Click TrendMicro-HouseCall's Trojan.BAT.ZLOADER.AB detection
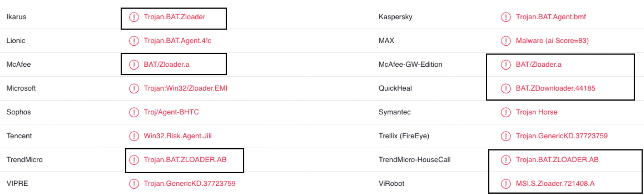The image size is (644, 195). click(557, 159)
